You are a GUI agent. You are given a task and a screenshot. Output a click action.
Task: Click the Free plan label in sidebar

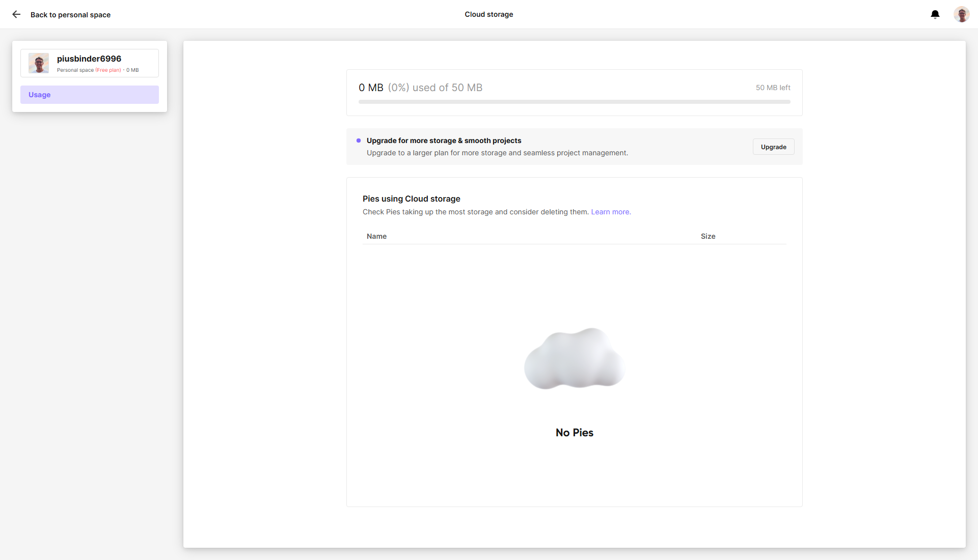(108, 70)
